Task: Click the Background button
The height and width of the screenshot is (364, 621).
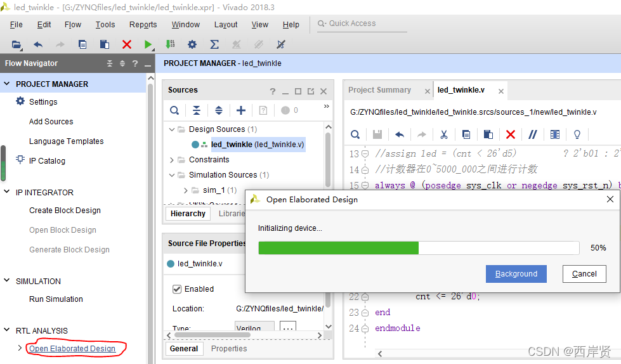Action: pyautogui.click(x=516, y=274)
